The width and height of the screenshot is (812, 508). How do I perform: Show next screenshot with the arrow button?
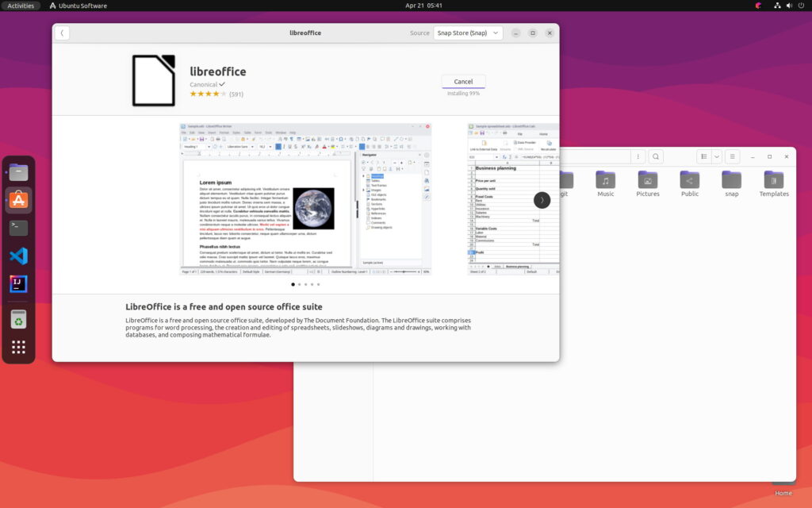(542, 200)
